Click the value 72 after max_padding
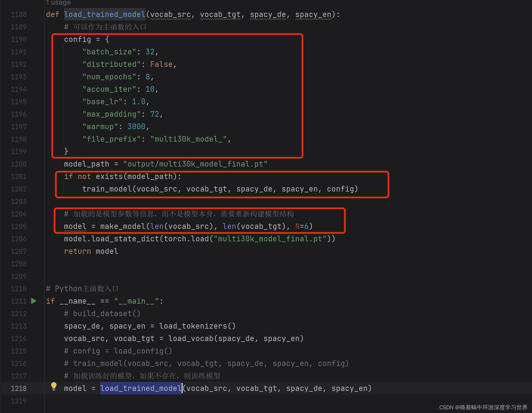The width and height of the screenshot is (532, 413). [x=154, y=114]
